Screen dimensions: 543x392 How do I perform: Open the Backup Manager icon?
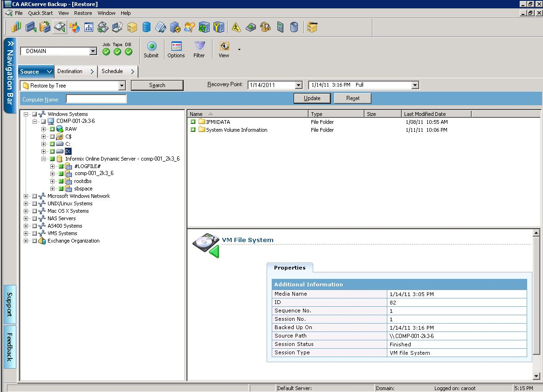[x=30, y=27]
